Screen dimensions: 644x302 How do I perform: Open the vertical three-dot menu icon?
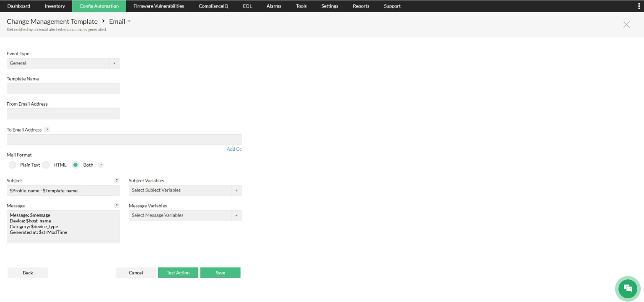click(x=639, y=6)
